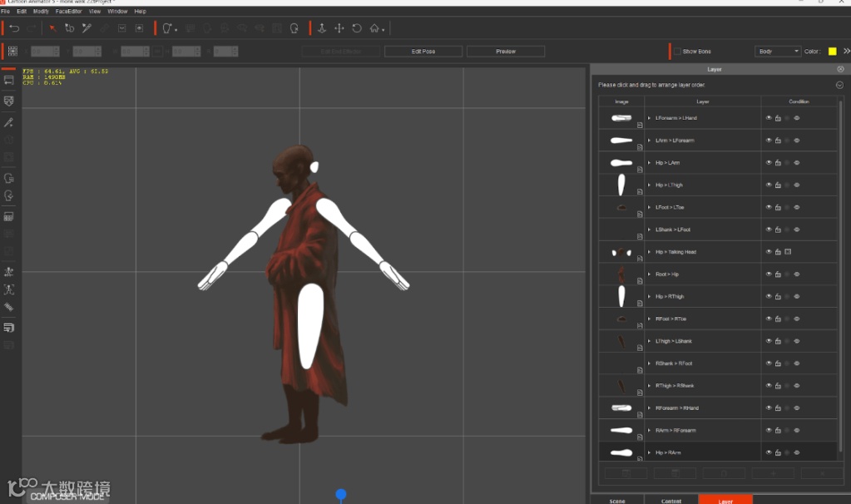Expand the Root > Hip layer
851x504 pixels.
649,274
